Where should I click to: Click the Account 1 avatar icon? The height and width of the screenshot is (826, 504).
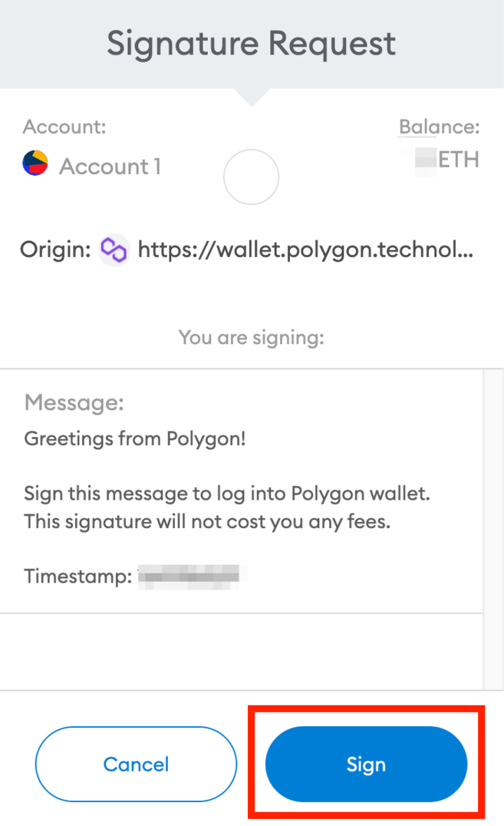(x=35, y=164)
